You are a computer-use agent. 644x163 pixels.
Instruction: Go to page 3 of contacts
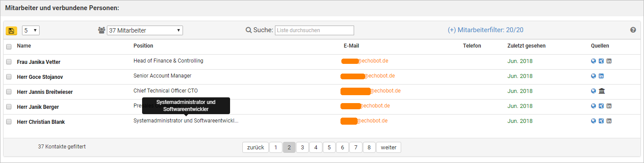pyautogui.click(x=302, y=147)
